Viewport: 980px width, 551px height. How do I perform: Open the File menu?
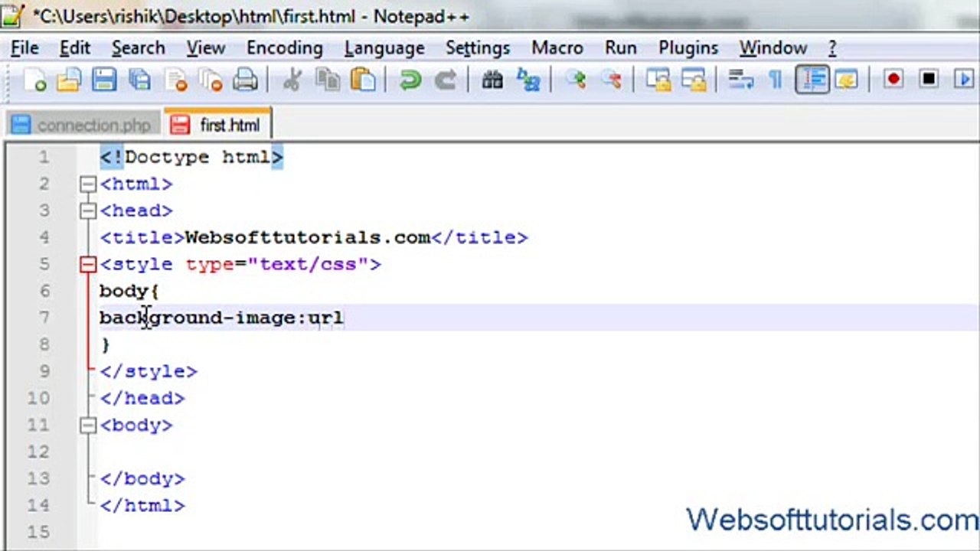coord(24,47)
